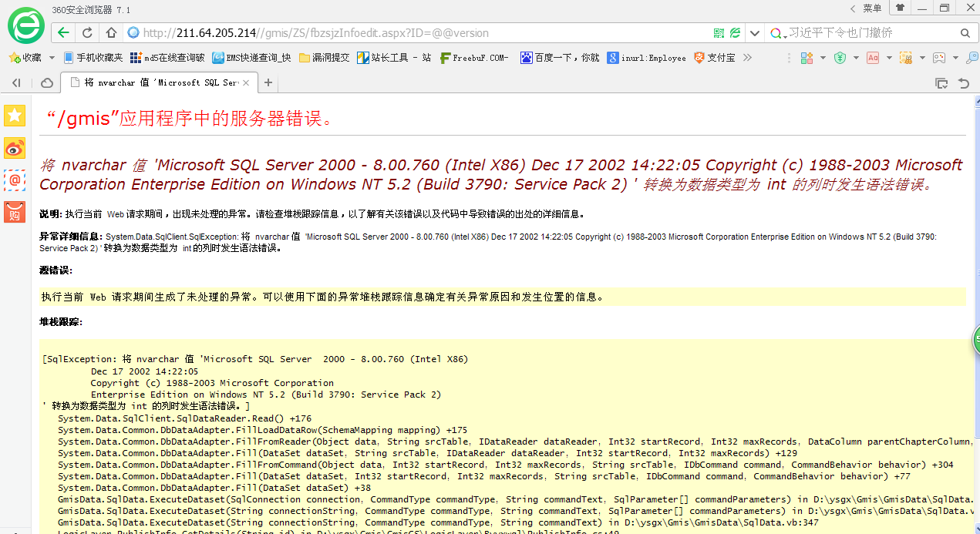Click the address bar URL field
The height and width of the screenshot is (534, 980).
coord(416,33)
